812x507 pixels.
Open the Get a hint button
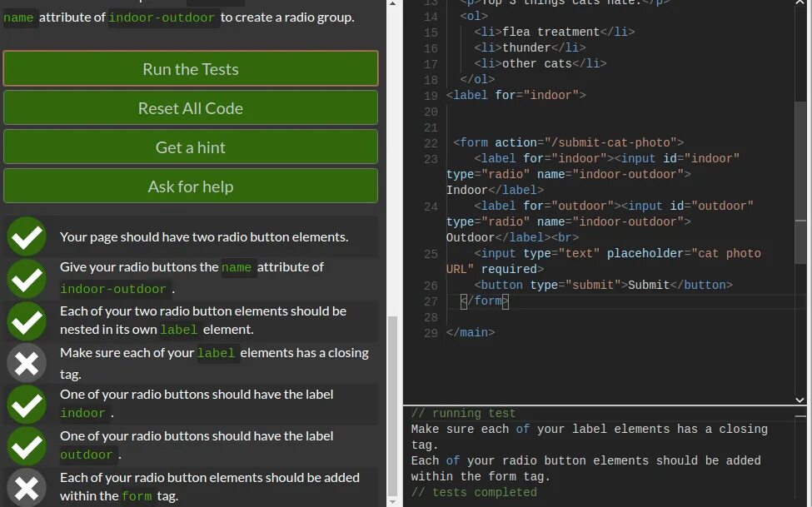click(191, 147)
